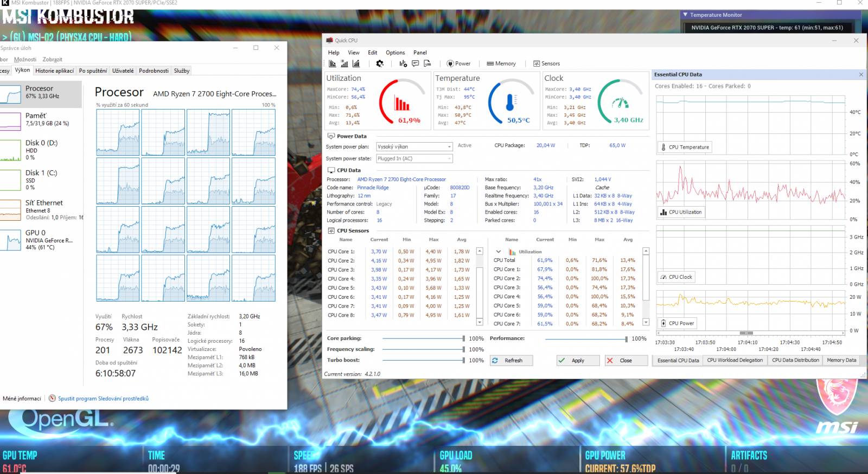
Task: Select Uživatelé tab in Task Manager
Action: pyautogui.click(x=123, y=71)
